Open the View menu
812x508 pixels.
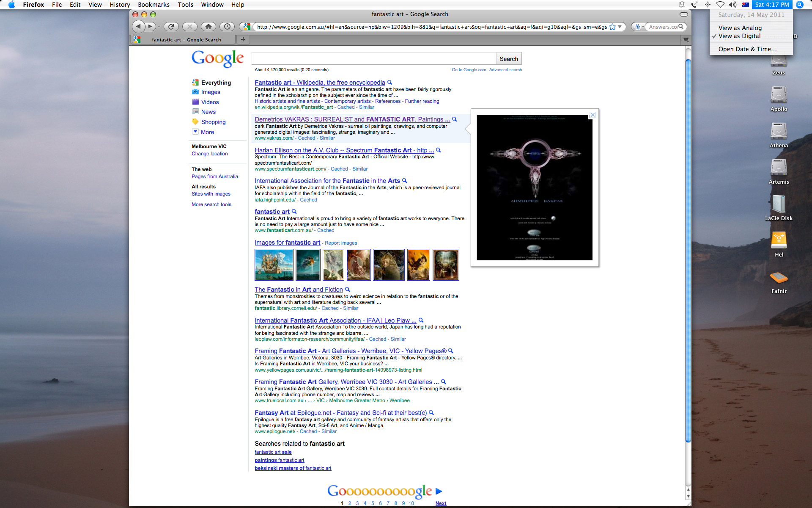click(x=95, y=4)
